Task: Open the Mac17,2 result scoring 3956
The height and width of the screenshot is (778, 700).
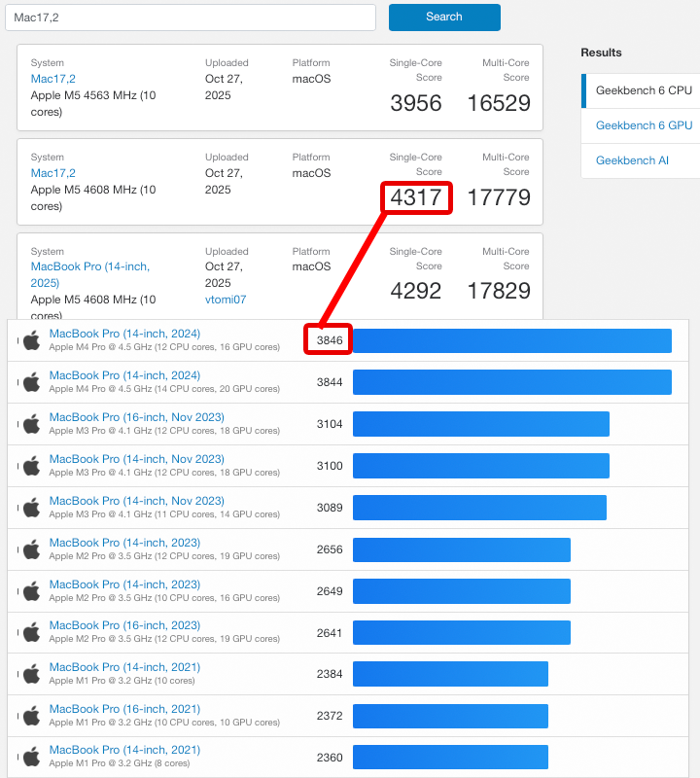Action: (x=53, y=79)
